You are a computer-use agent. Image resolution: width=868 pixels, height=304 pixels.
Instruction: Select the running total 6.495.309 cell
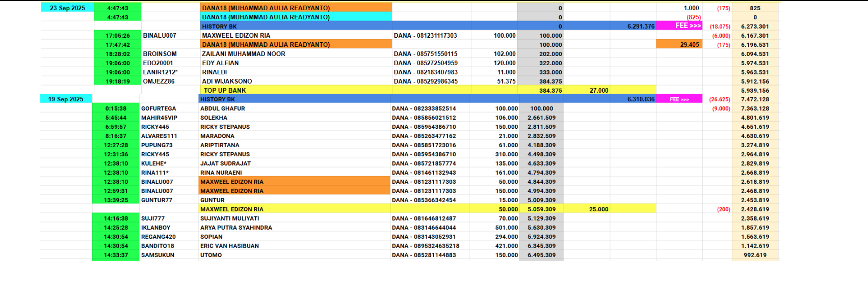(541, 255)
